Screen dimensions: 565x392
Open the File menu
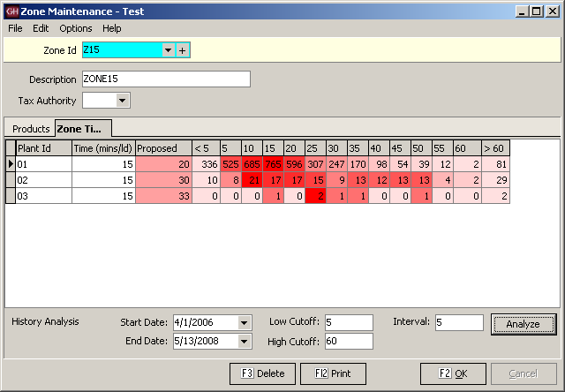pos(15,28)
